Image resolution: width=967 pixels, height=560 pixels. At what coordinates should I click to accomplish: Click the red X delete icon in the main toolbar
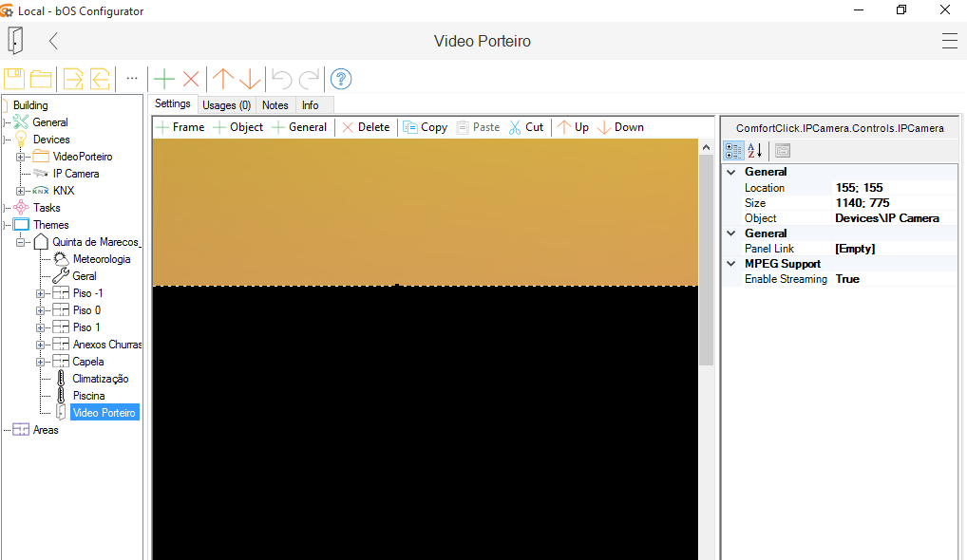click(x=191, y=79)
